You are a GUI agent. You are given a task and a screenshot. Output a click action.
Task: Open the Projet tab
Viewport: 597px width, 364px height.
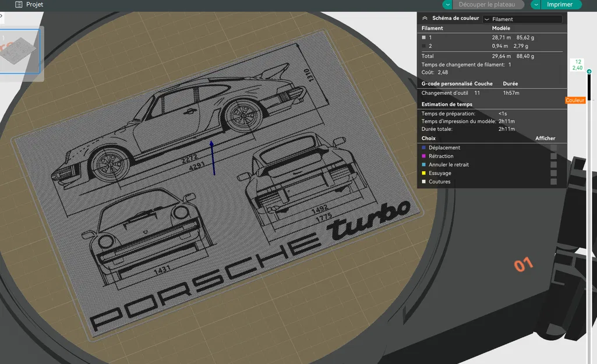34,5
